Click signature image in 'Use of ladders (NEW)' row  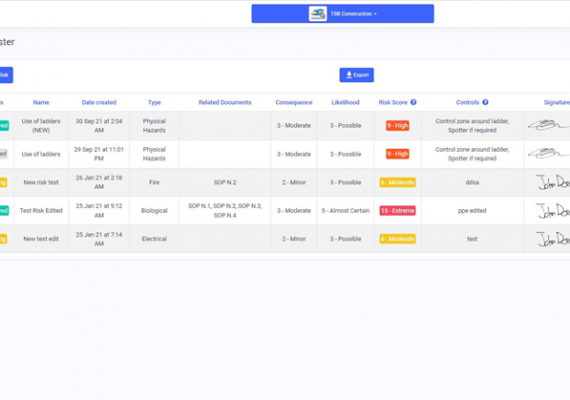click(x=549, y=125)
